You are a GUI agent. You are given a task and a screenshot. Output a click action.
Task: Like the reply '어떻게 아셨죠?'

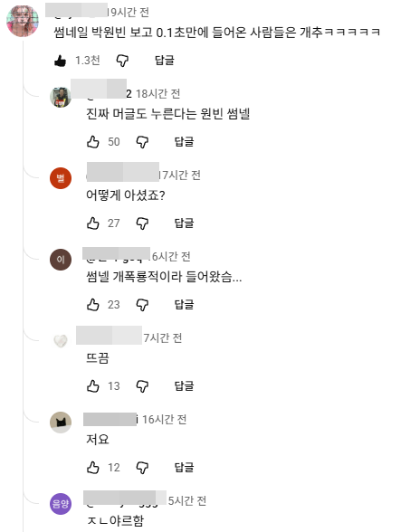tap(93, 223)
